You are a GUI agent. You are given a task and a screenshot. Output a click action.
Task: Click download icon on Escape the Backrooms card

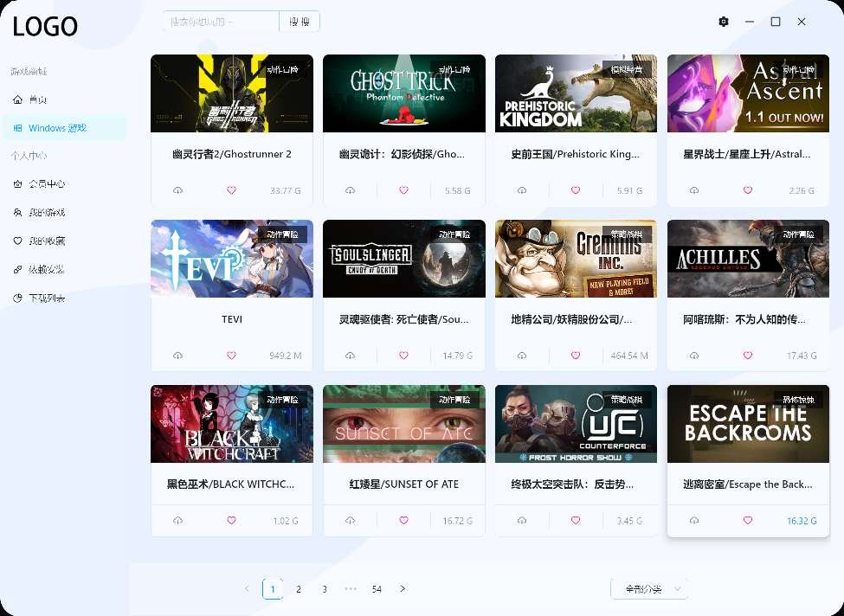pyautogui.click(x=694, y=521)
